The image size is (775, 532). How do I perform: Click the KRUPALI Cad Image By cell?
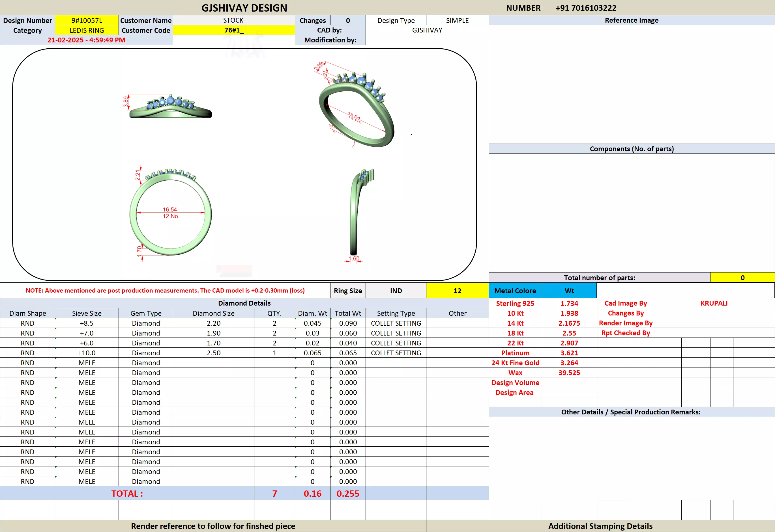(714, 303)
